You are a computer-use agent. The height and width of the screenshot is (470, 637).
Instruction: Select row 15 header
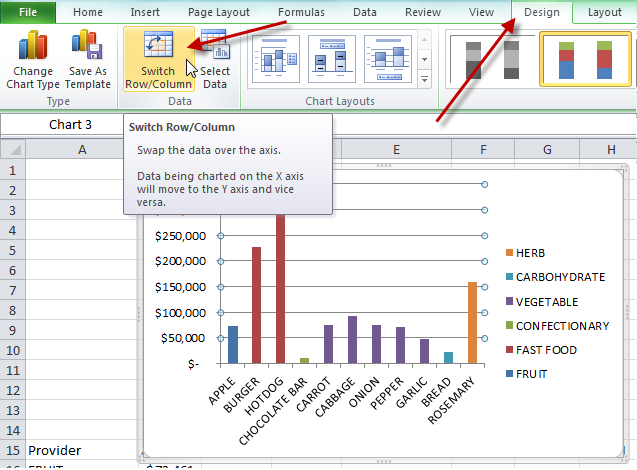pos(13,450)
